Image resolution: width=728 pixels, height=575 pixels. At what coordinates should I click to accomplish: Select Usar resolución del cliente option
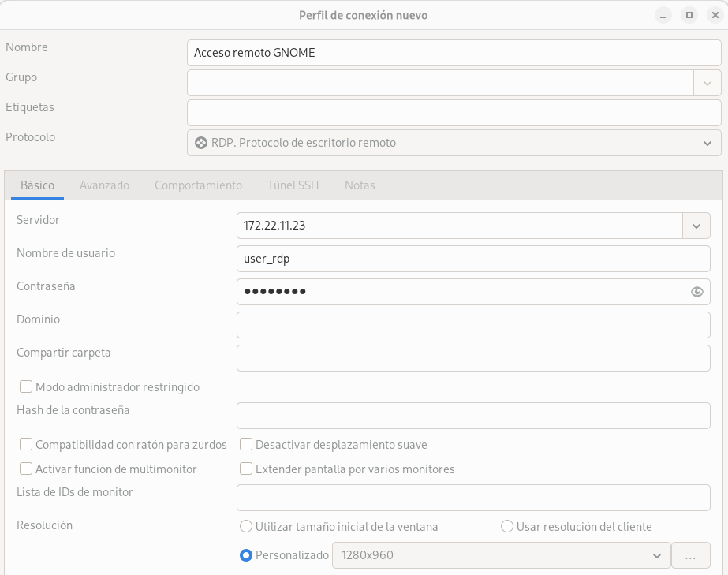pyautogui.click(x=507, y=526)
